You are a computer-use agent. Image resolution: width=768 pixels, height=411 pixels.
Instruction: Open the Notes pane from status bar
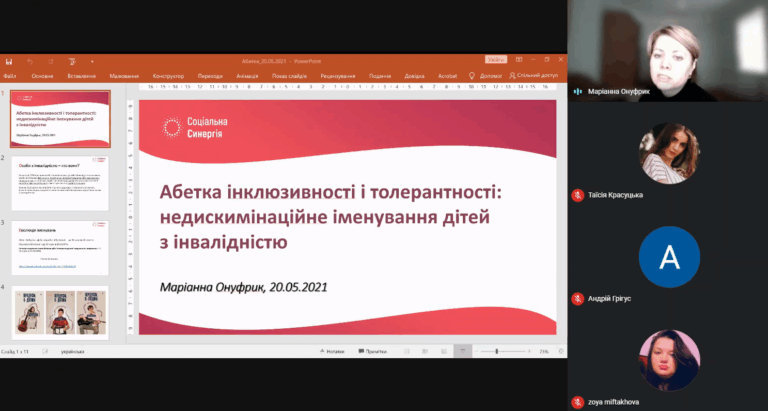coord(334,351)
